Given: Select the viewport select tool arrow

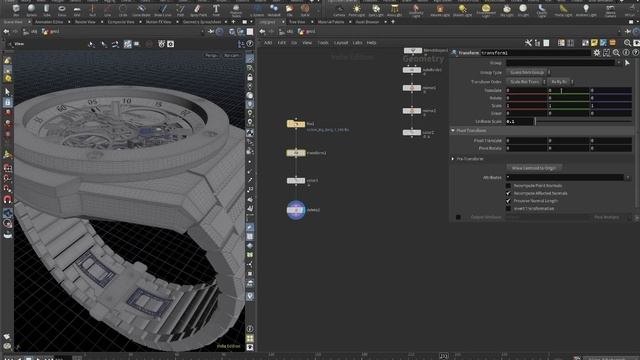Looking at the screenshot, I should click(7, 91).
